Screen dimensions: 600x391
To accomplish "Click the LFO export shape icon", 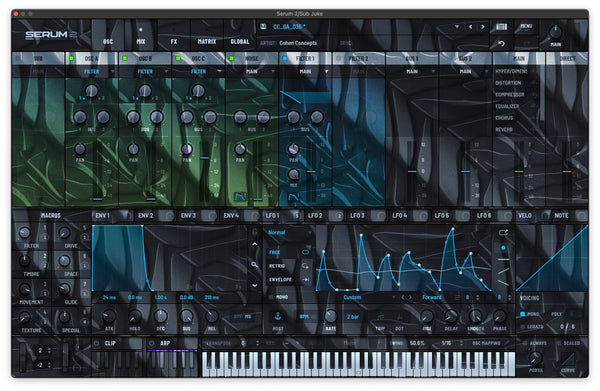I will point(503,233).
